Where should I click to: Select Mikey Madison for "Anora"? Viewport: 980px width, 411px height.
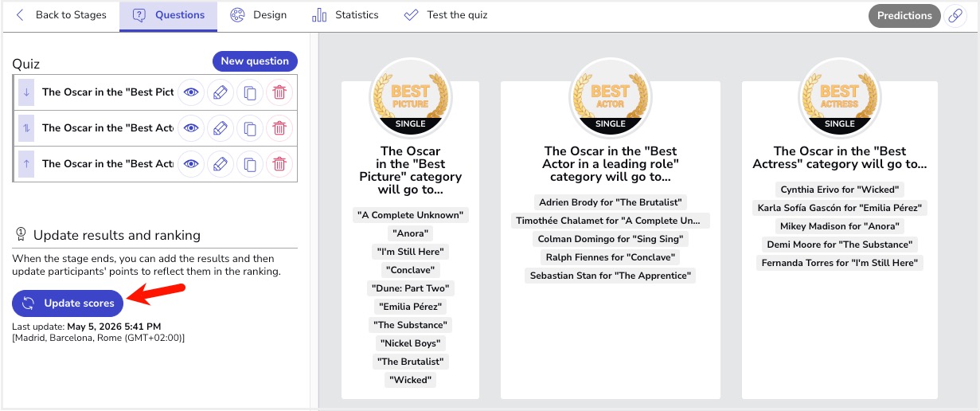pyautogui.click(x=840, y=226)
